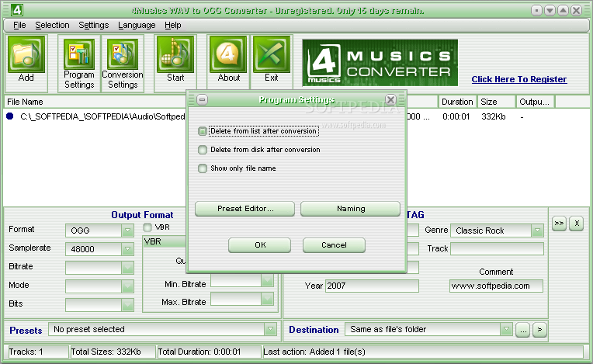
Task: Open the Max. Bitrate dropdown
Action: (x=267, y=299)
